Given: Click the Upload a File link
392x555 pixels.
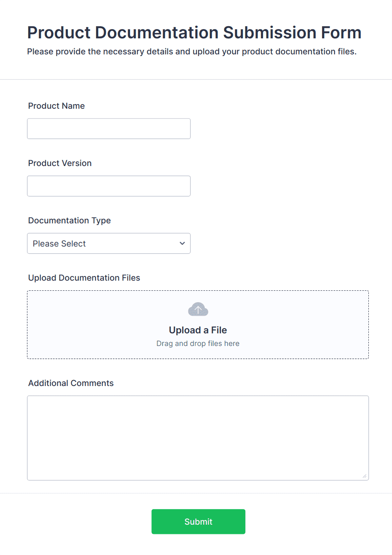Looking at the screenshot, I should [198, 330].
